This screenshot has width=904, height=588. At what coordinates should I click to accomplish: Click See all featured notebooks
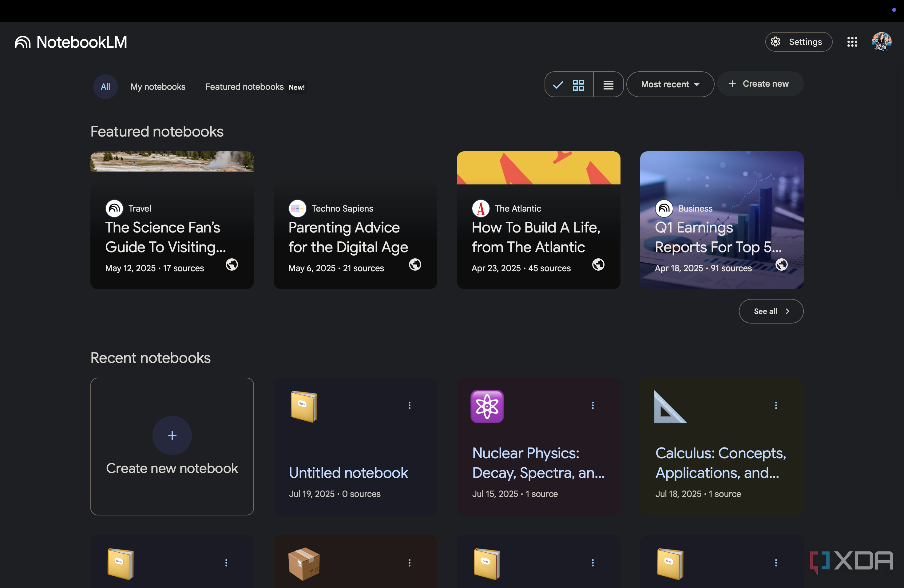771,311
